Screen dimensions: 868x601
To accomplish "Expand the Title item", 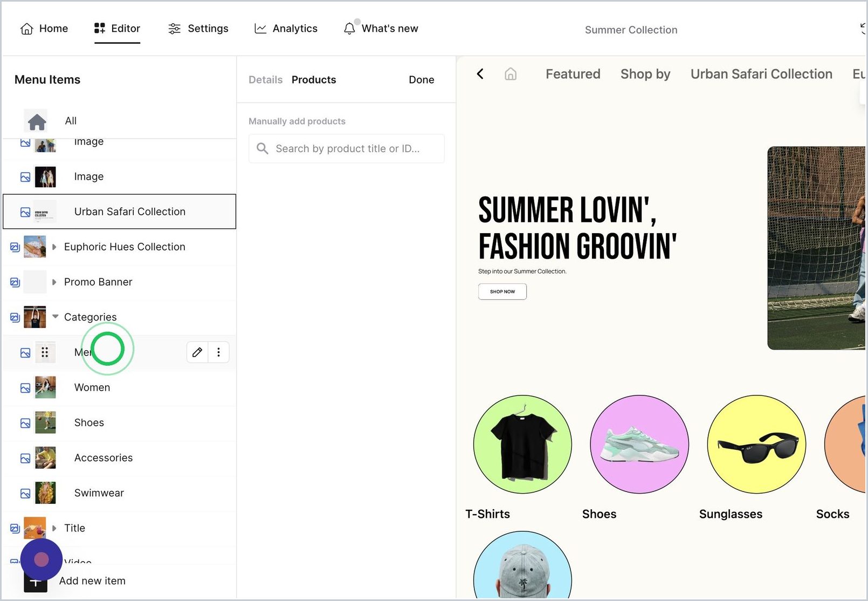I will [54, 528].
